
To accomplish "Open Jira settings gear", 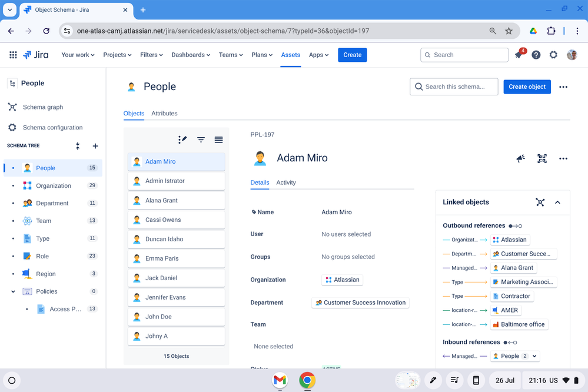I will click(553, 55).
